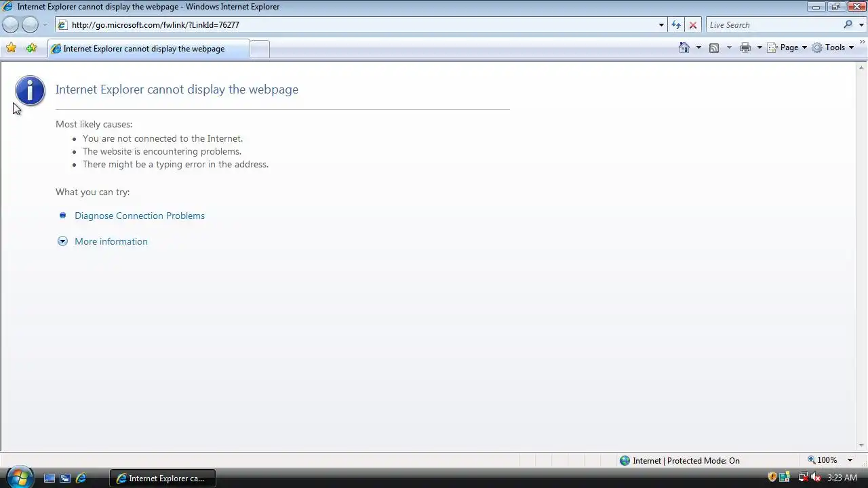868x488 pixels.
Task: Click the RSS Feeds icon
Action: [x=714, y=47]
